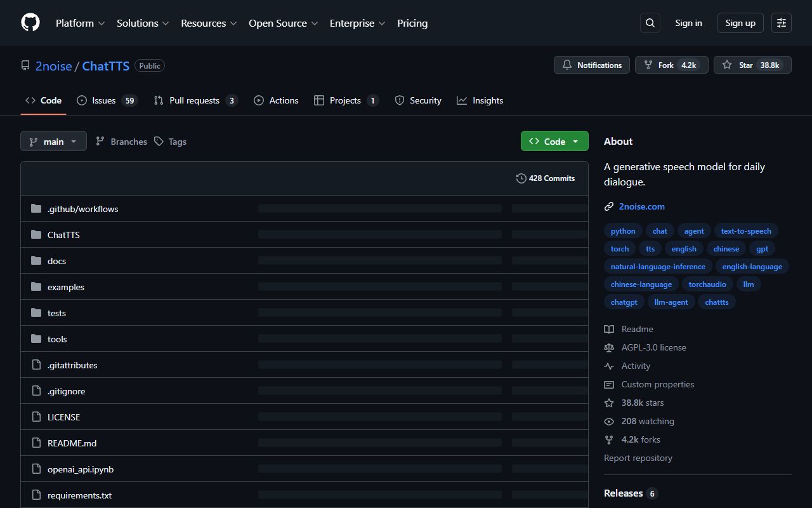Expand the green Code dropdown
This screenshot has height=508, width=812.
tap(554, 141)
